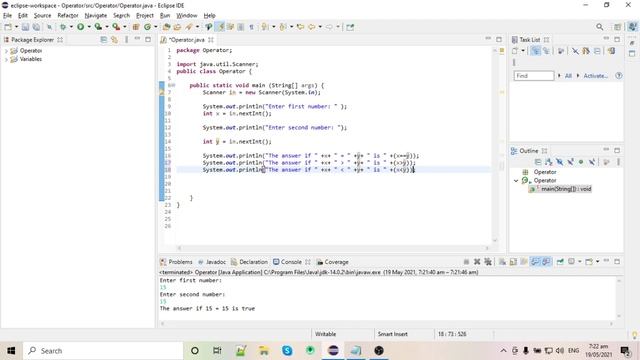Toggle Block Selection Mode toolbar icon

tap(241, 27)
